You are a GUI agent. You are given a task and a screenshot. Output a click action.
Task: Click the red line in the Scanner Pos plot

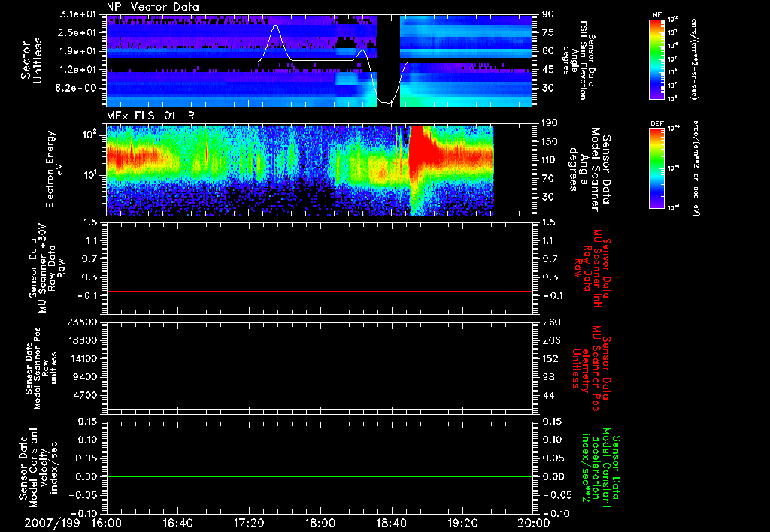pos(319,382)
